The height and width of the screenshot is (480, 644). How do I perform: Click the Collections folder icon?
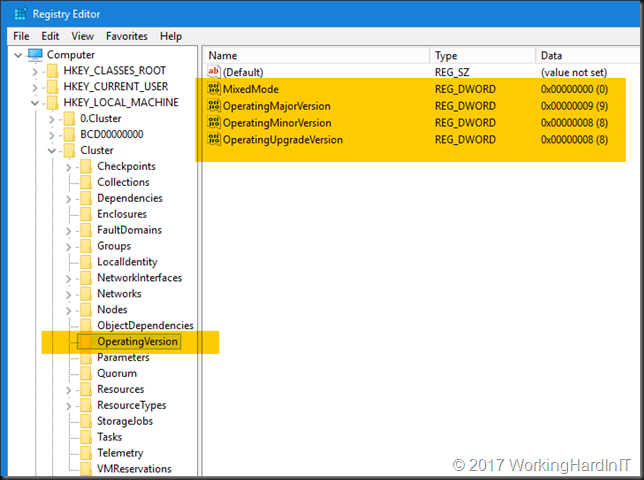click(x=86, y=182)
